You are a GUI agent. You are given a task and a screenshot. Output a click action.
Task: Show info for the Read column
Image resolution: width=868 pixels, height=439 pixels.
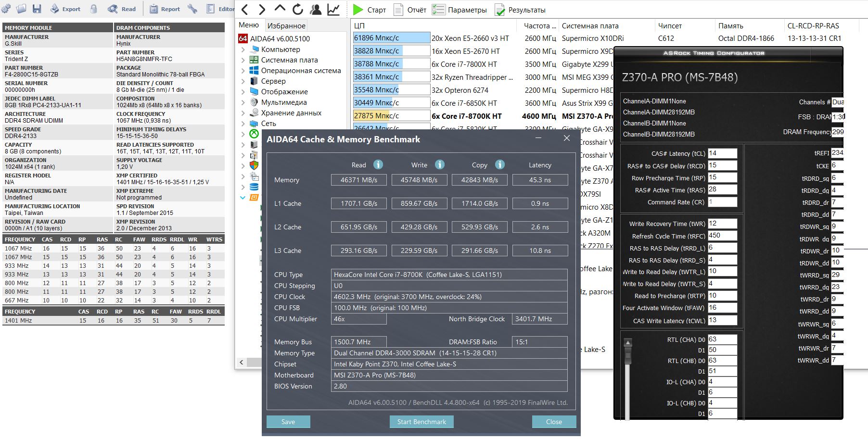pos(378,164)
